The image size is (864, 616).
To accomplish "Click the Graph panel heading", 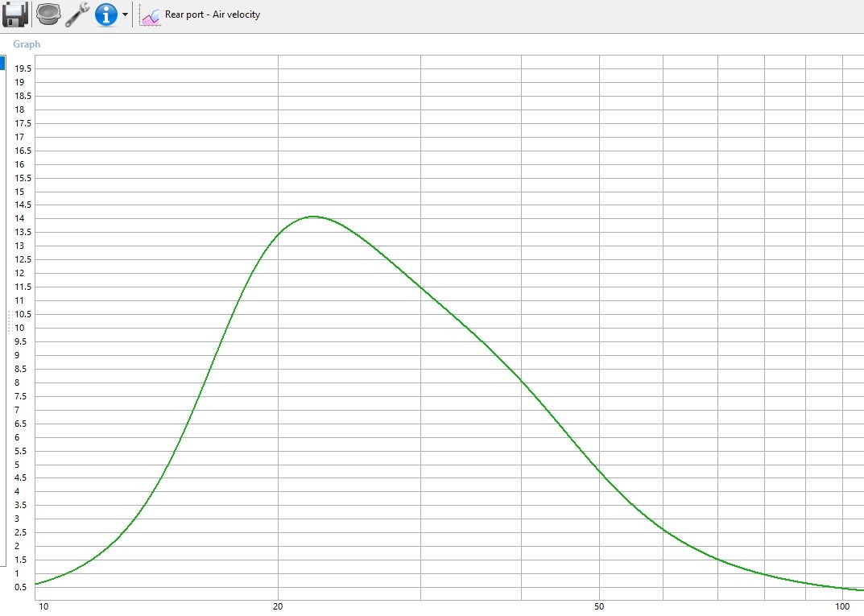I will [x=27, y=44].
